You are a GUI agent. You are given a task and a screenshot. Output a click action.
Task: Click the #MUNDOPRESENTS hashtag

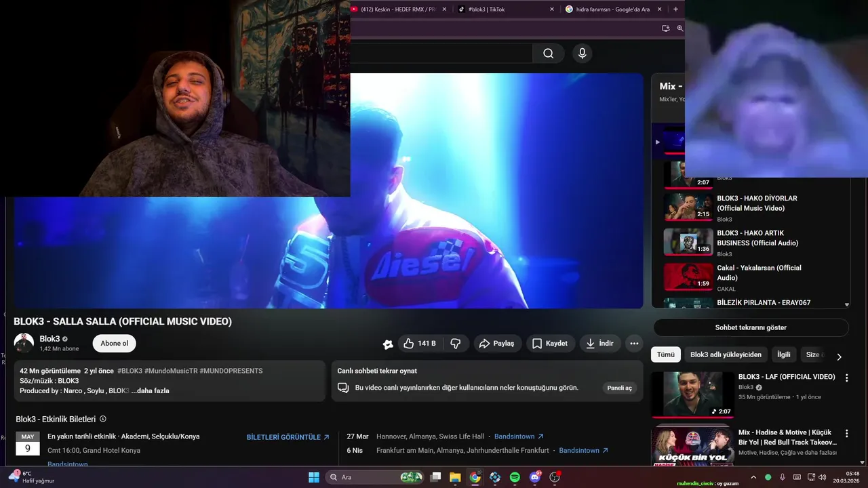click(231, 371)
